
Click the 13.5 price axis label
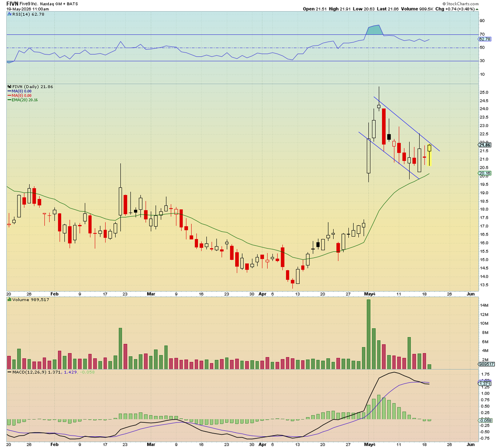click(484, 285)
